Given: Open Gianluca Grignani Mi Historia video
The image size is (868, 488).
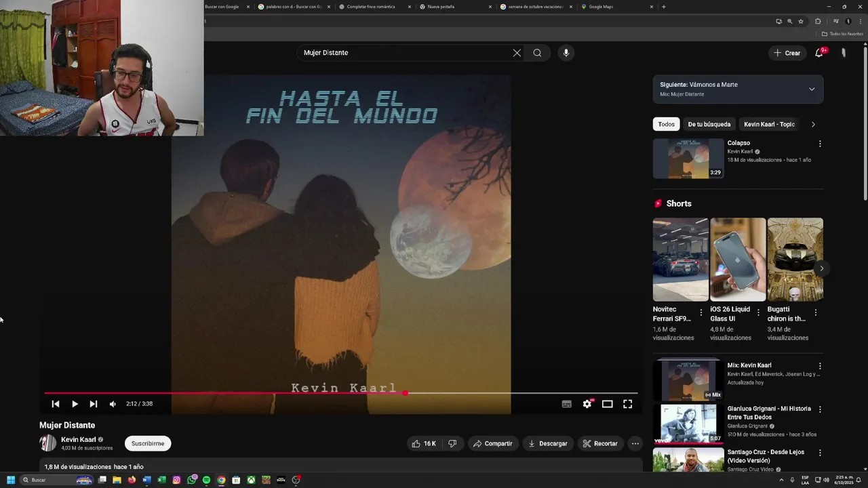Looking at the screenshot, I should [688, 424].
